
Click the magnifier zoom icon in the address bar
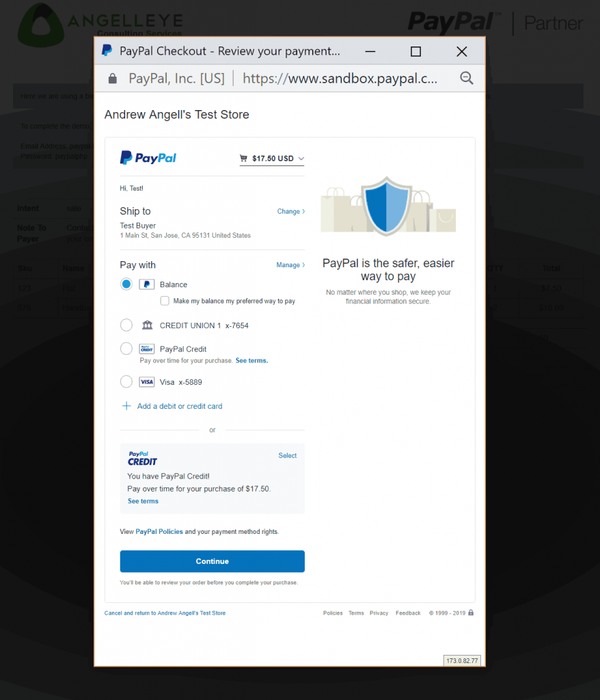467,78
